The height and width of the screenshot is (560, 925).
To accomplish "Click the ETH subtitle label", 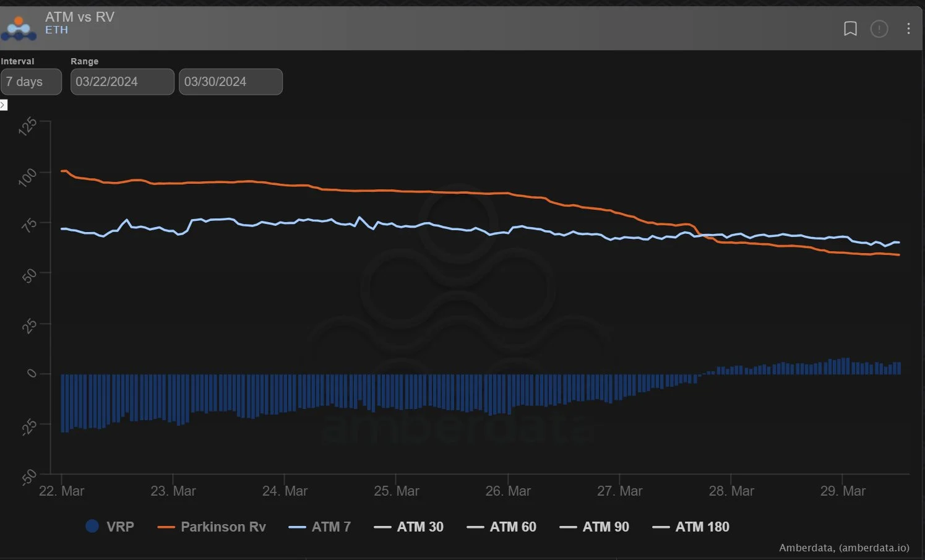I will (56, 30).
